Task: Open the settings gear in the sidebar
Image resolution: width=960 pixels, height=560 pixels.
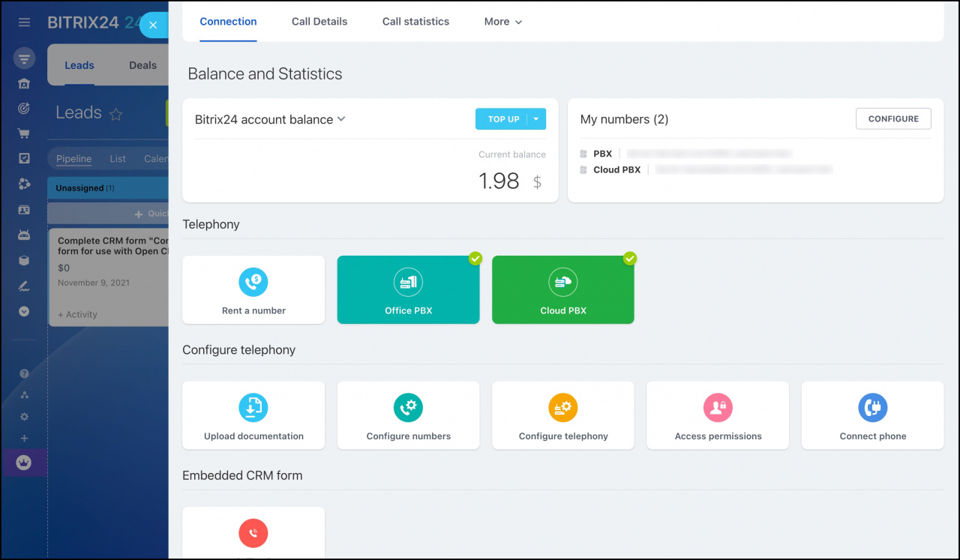Action: point(24,417)
